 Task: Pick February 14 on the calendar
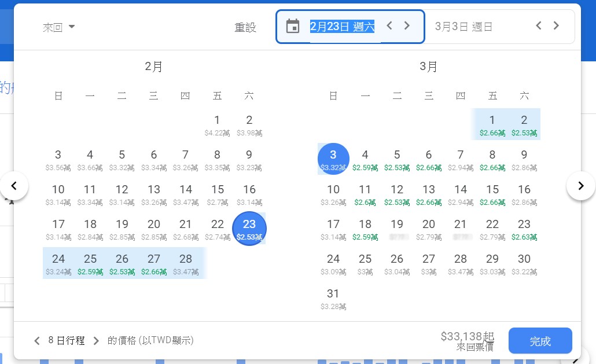tap(185, 193)
